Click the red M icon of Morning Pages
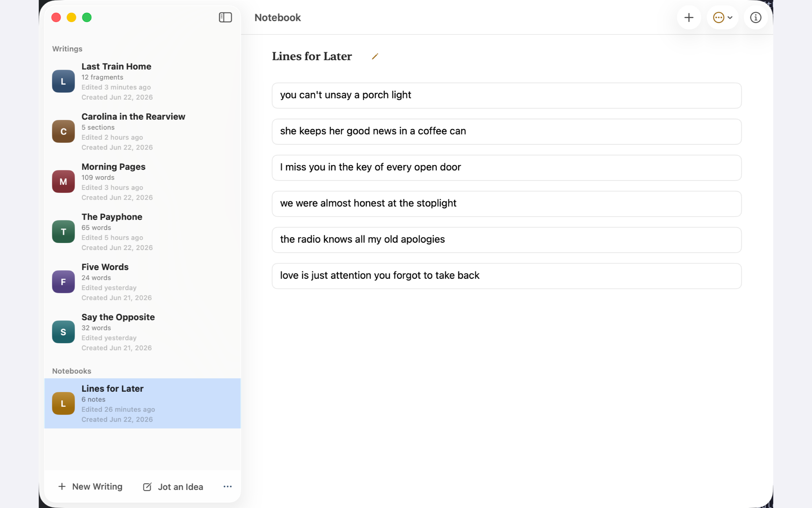 63,181
